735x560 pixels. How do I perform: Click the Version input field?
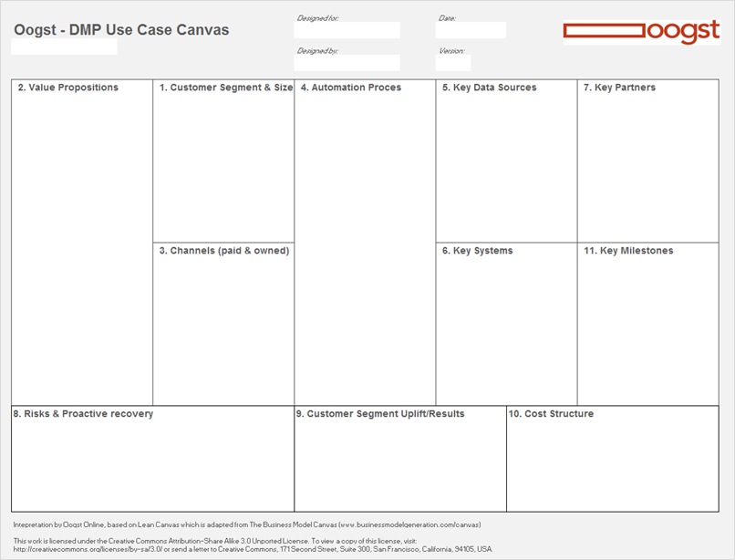453,63
